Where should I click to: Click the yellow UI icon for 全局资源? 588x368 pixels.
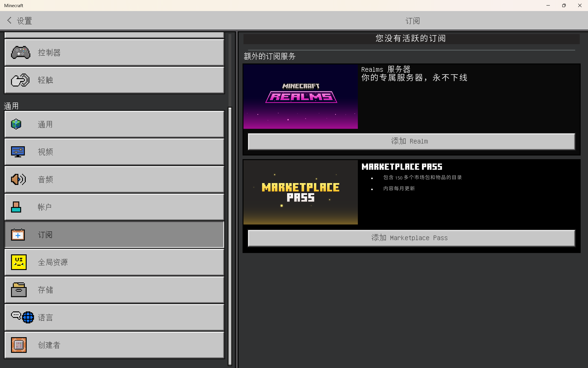point(19,262)
